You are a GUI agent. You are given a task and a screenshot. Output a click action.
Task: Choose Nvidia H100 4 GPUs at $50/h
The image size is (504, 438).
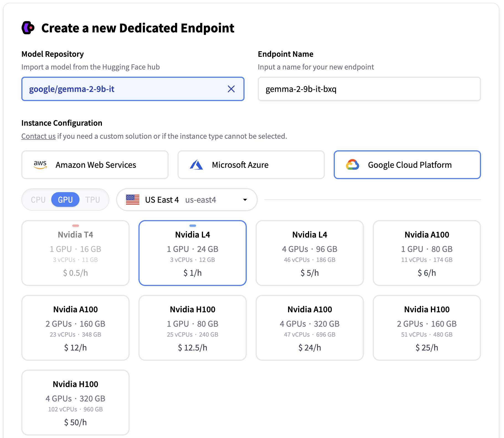point(75,403)
